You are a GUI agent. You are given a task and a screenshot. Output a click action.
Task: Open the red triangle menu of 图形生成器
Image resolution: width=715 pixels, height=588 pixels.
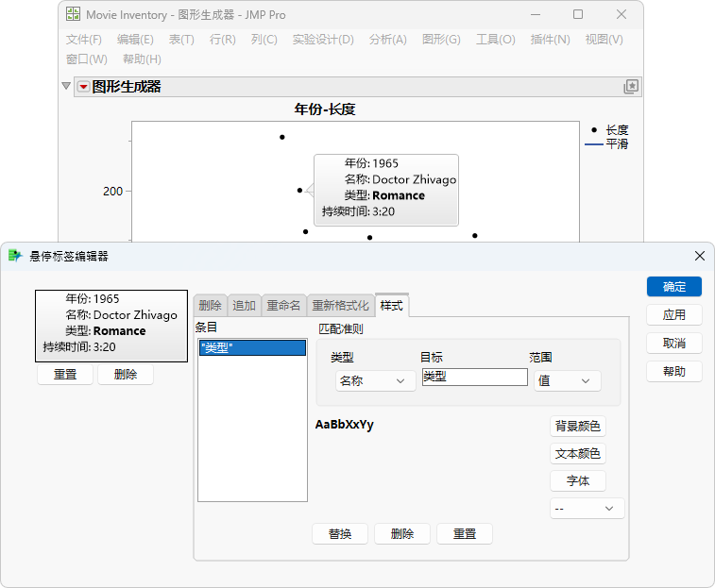pyautogui.click(x=83, y=87)
